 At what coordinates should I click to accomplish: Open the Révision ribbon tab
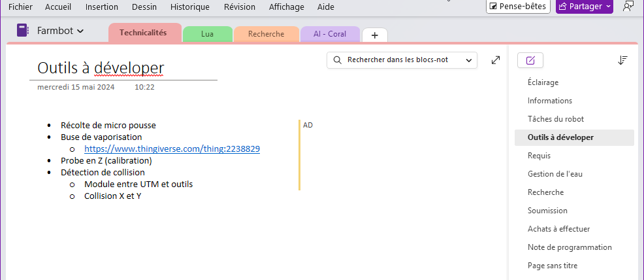[240, 7]
